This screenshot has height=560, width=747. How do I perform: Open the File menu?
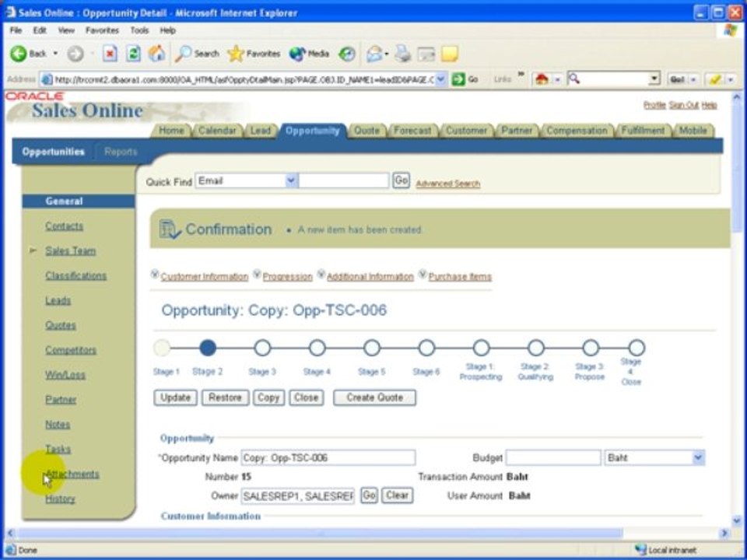click(16, 30)
